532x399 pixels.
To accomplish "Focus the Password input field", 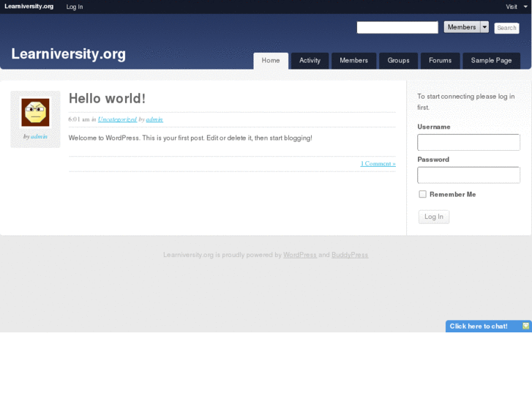I will [x=468, y=175].
